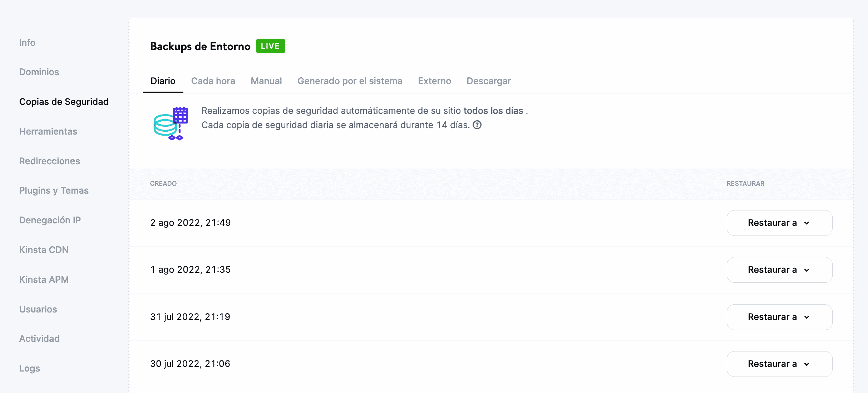
Task: Open the Logs sidebar link
Action: pos(29,368)
